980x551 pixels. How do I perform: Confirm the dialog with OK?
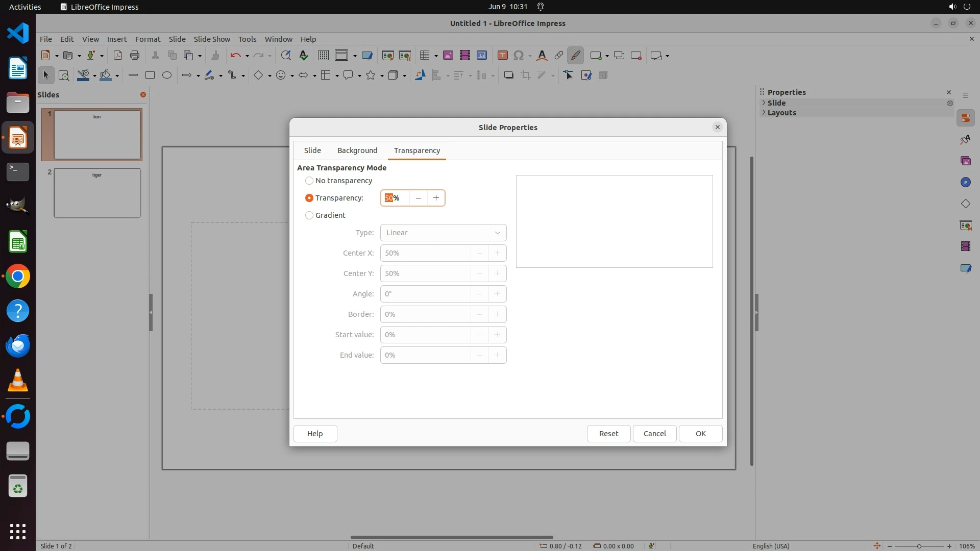pyautogui.click(x=700, y=434)
